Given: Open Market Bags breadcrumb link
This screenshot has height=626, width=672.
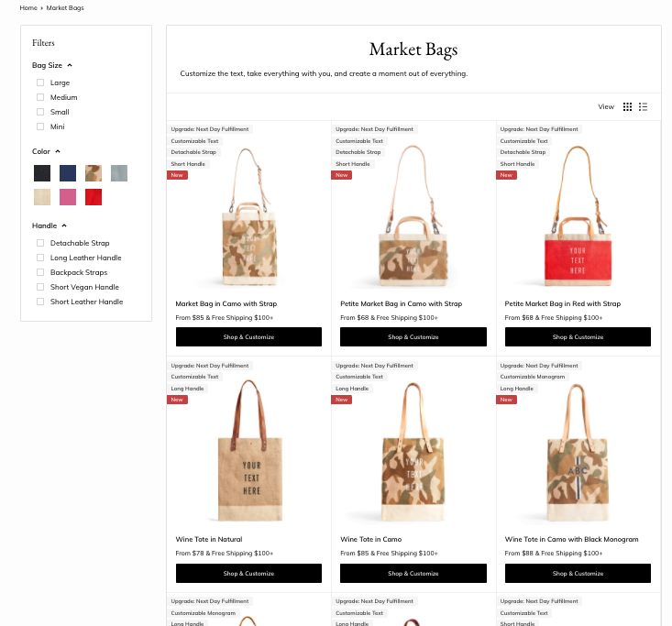Looking at the screenshot, I should pyautogui.click(x=65, y=7).
